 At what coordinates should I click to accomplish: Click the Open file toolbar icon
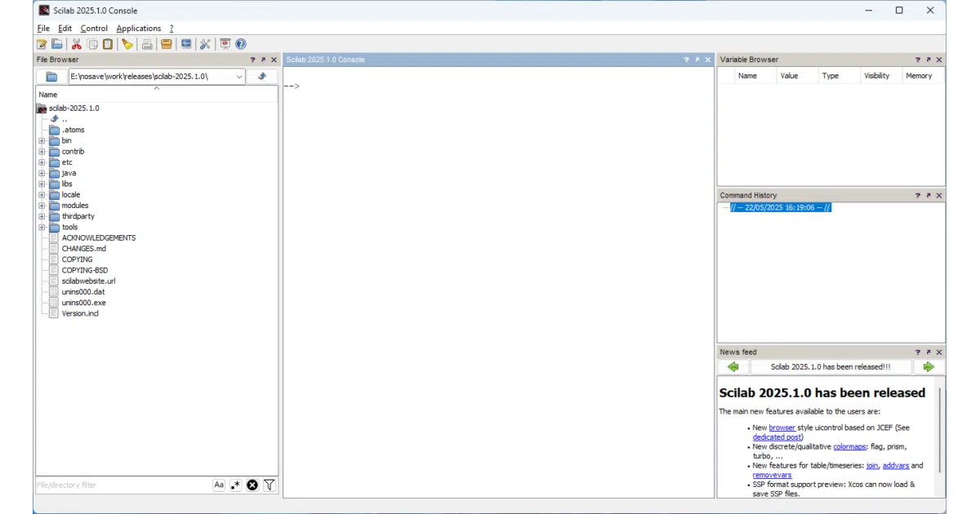(x=57, y=44)
